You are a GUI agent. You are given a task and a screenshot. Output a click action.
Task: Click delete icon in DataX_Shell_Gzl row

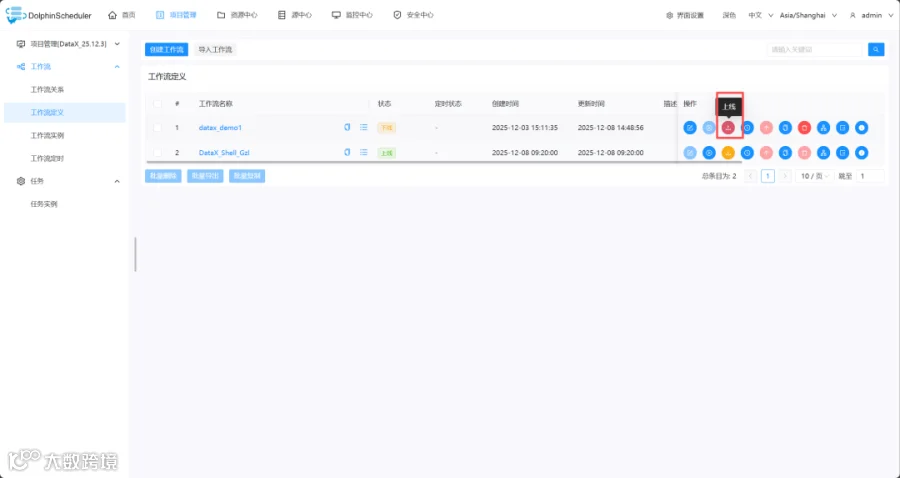pyautogui.click(x=804, y=153)
